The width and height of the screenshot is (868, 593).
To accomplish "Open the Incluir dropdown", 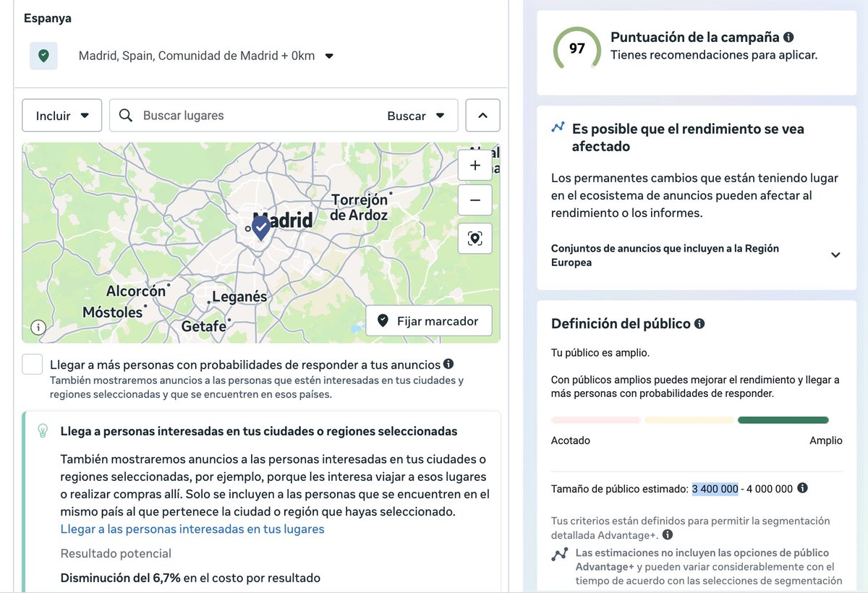I will (61, 115).
